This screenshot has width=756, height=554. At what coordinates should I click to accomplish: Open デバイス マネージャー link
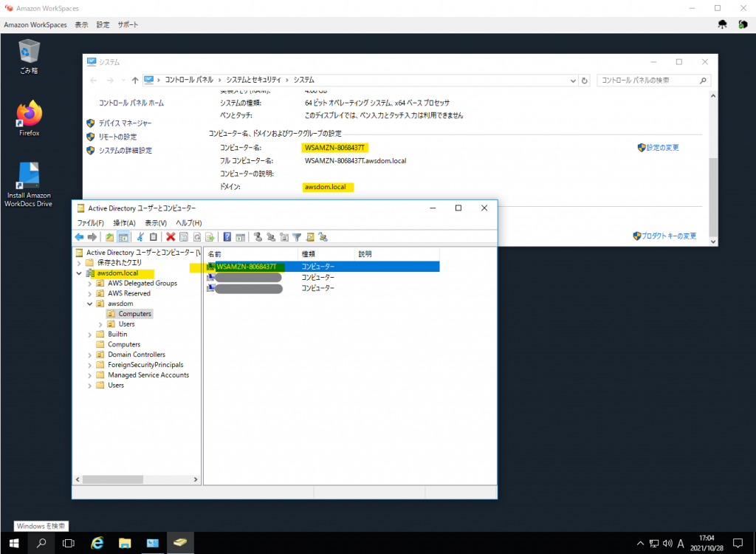(x=125, y=123)
